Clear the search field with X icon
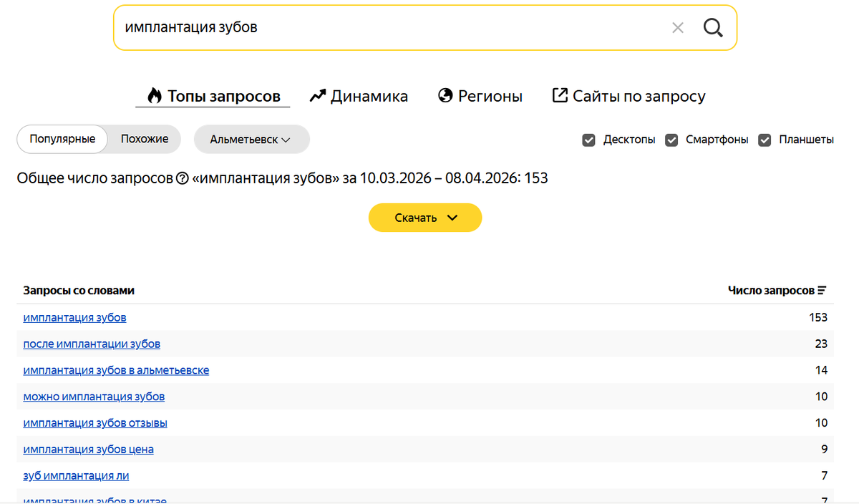The height and width of the screenshot is (504, 859). 678,28
